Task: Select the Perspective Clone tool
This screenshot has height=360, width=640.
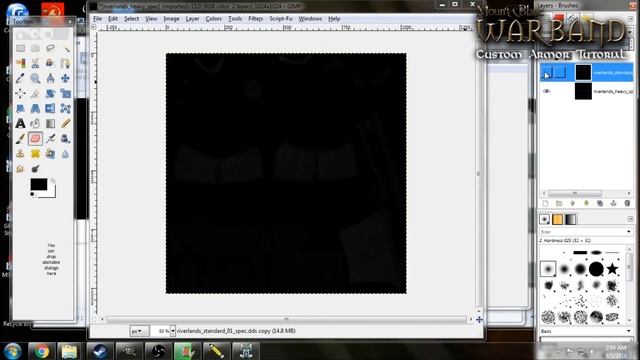Action: 50,154
